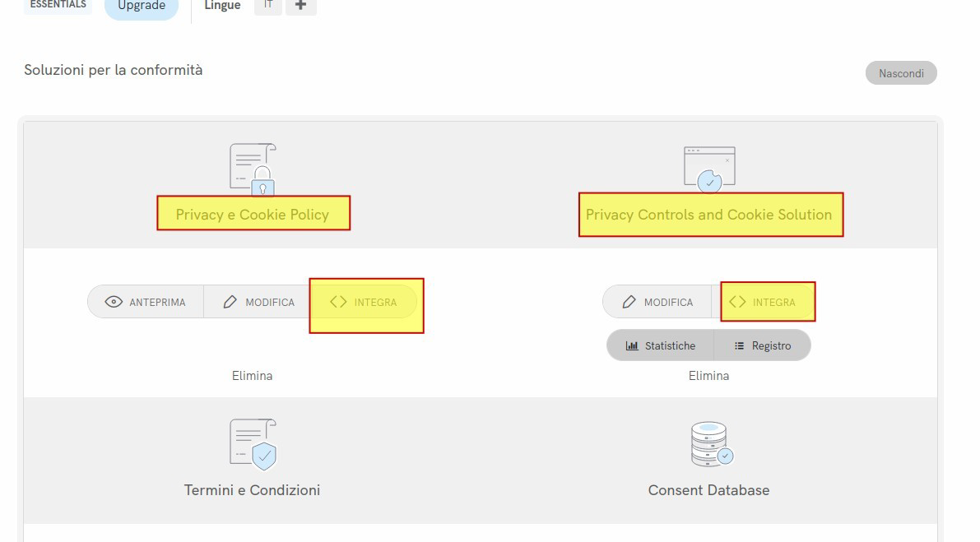The height and width of the screenshot is (542, 980).
Task: Click the Consent Database icon
Action: tap(710, 444)
